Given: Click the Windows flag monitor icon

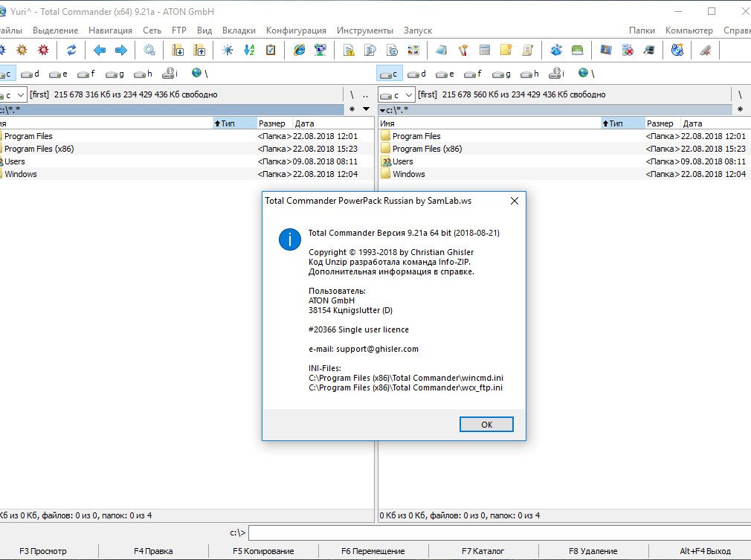Looking at the screenshot, I should [x=606, y=50].
